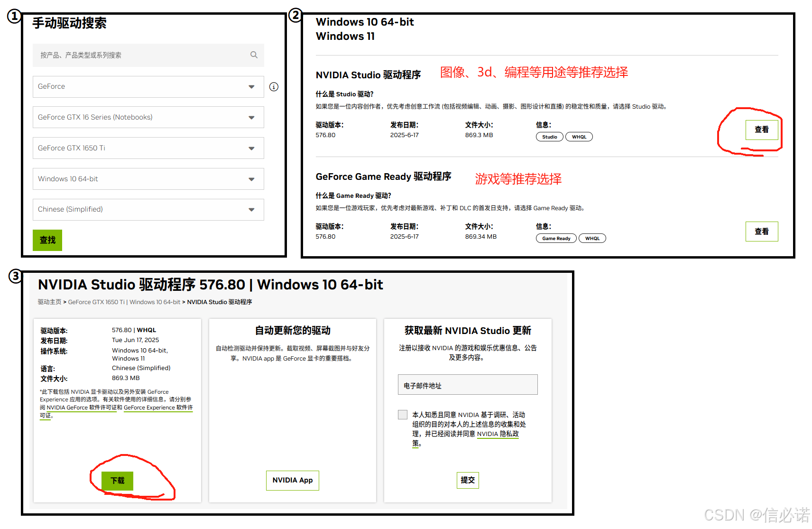
Task: Click the 手动驱动搜索 heading
Action: point(69,23)
